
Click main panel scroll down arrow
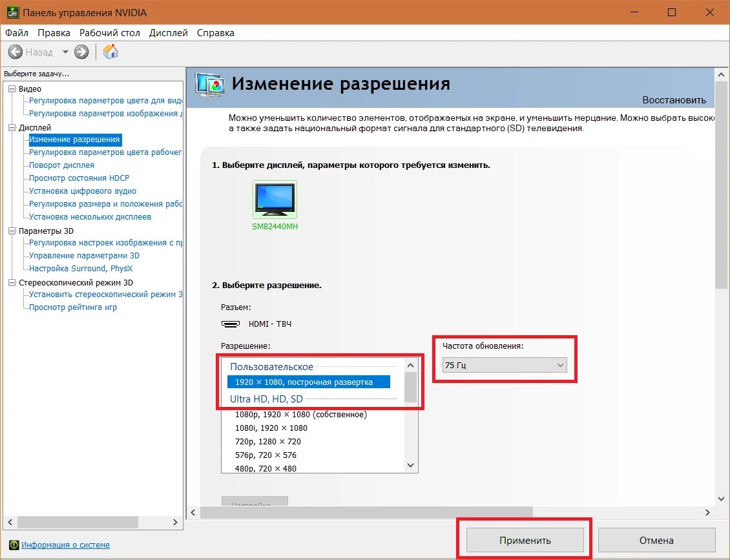(x=721, y=499)
